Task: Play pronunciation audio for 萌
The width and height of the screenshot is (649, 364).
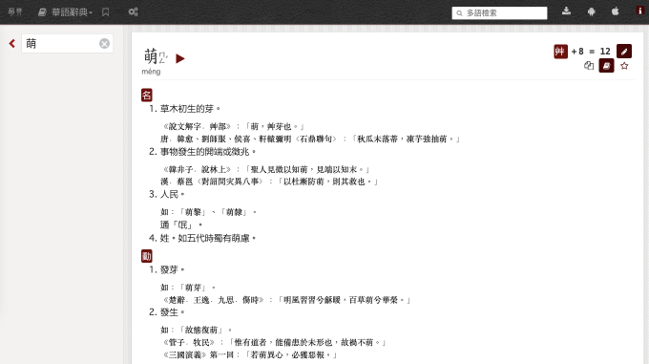Action: (x=180, y=58)
